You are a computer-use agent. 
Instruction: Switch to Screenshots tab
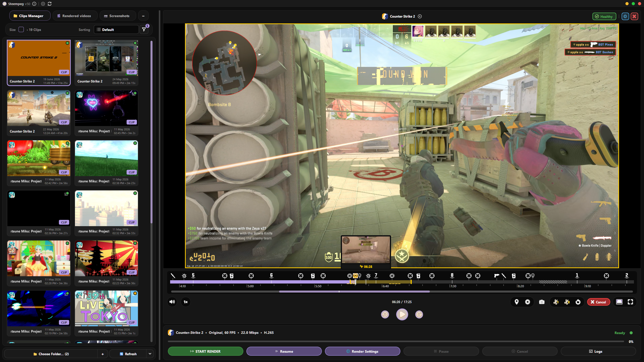pos(118,16)
